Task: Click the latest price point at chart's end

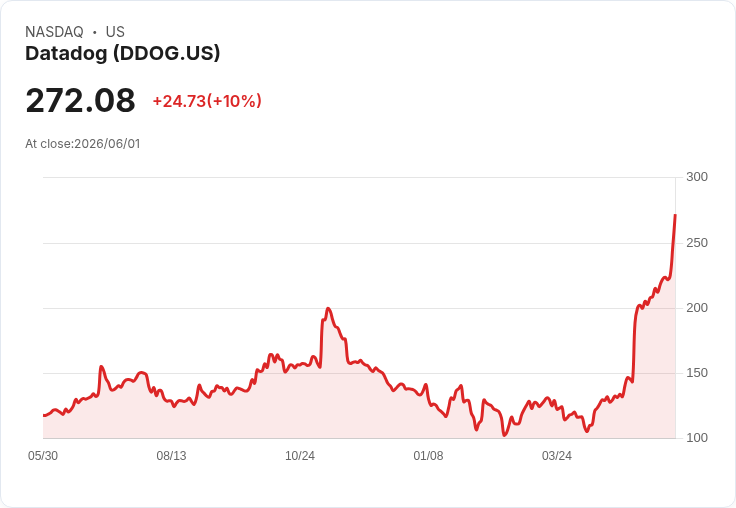Action: pyautogui.click(x=675, y=215)
